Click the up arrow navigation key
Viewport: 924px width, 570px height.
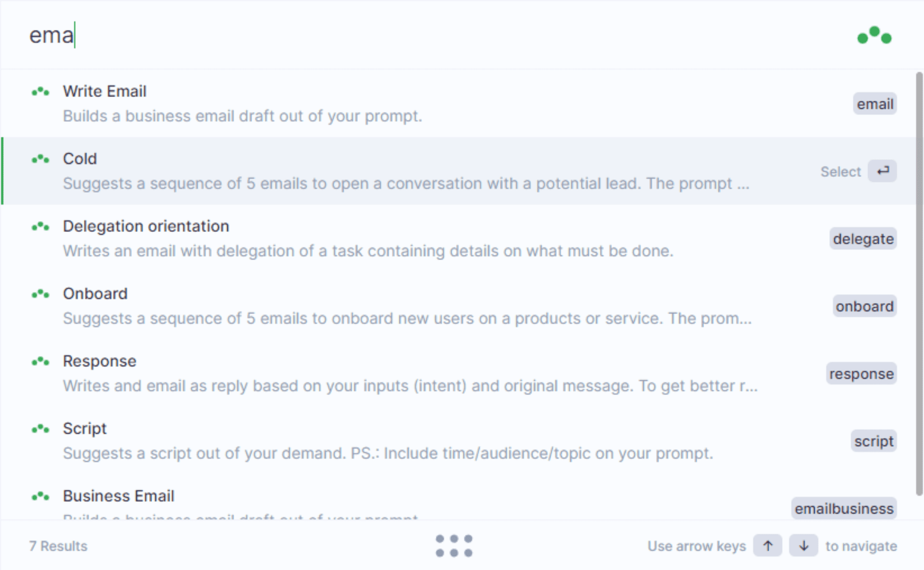click(x=767, y=546)
